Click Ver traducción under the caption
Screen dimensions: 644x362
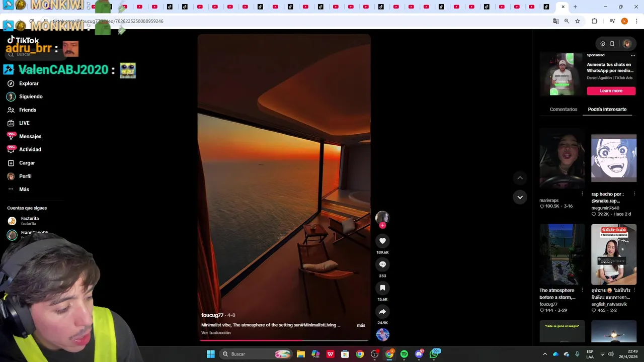click(216, 333)
